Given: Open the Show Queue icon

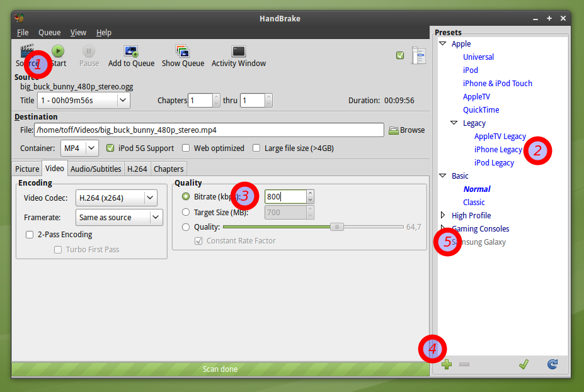Looking at the screenshot, I should (x=183, y=52).
